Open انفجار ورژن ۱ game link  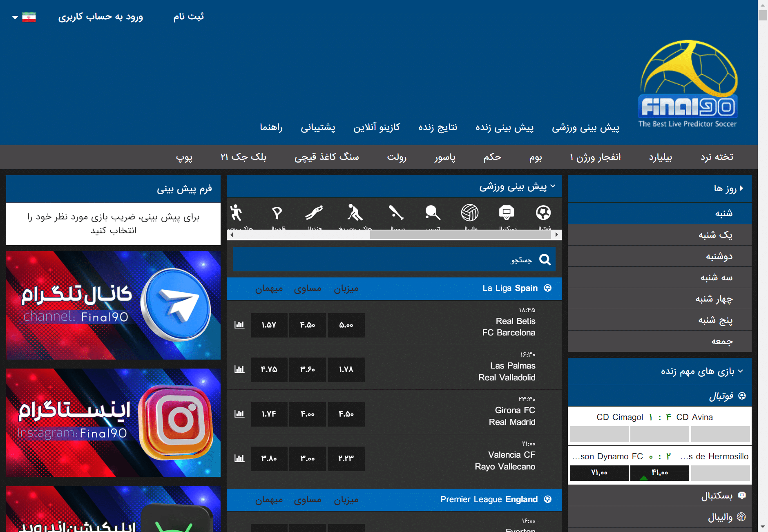tap(595, 157)
